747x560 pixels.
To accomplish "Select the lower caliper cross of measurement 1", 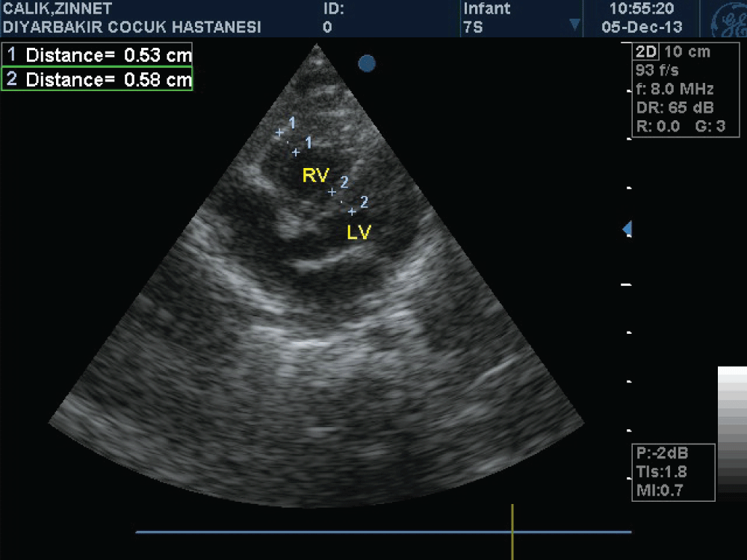I will 296,152.
